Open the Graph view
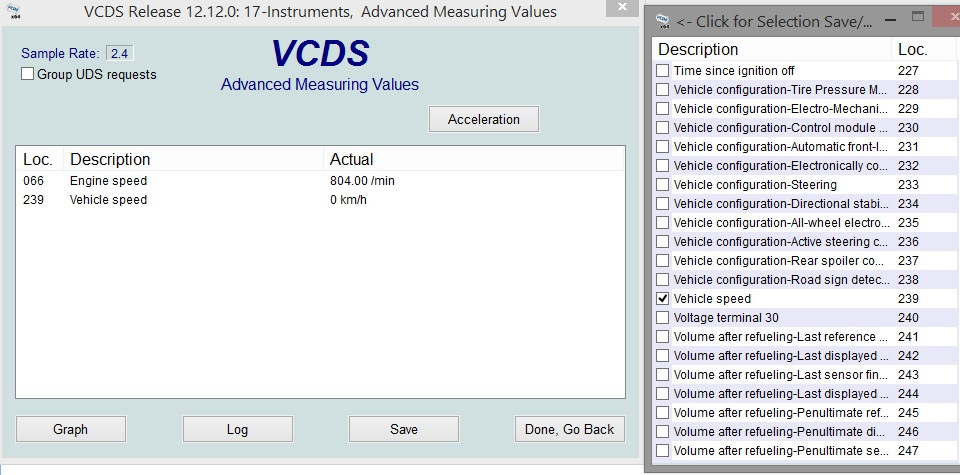 tap(70, 429)
